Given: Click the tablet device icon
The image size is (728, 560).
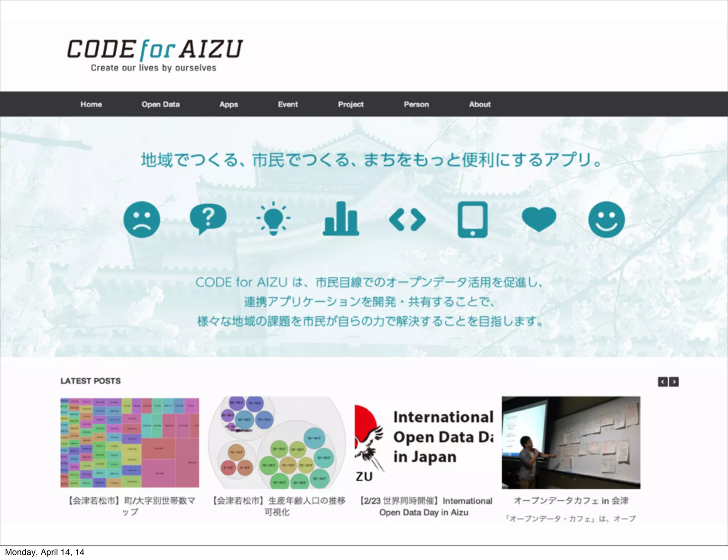Looking at the screenshot, I should (472, 219).
